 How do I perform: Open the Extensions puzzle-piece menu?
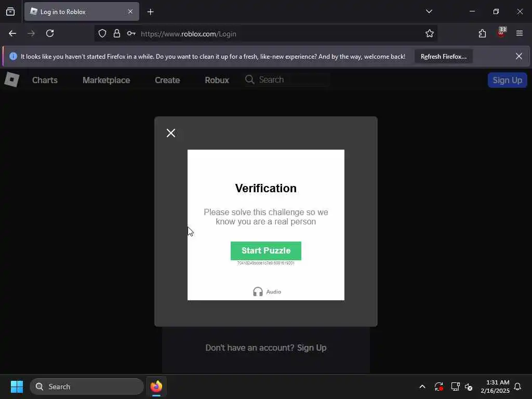(483, 33)
